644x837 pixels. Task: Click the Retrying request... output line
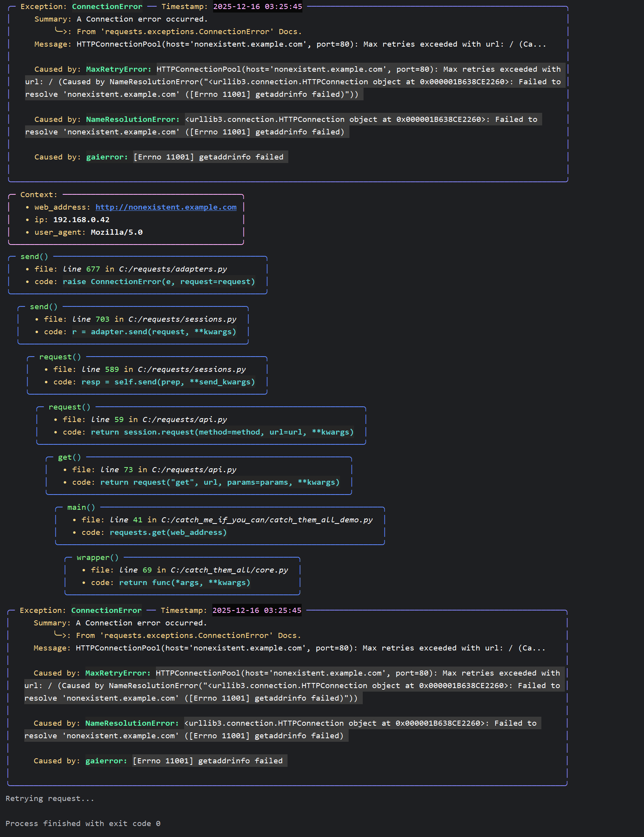click(x=50, y=799)
